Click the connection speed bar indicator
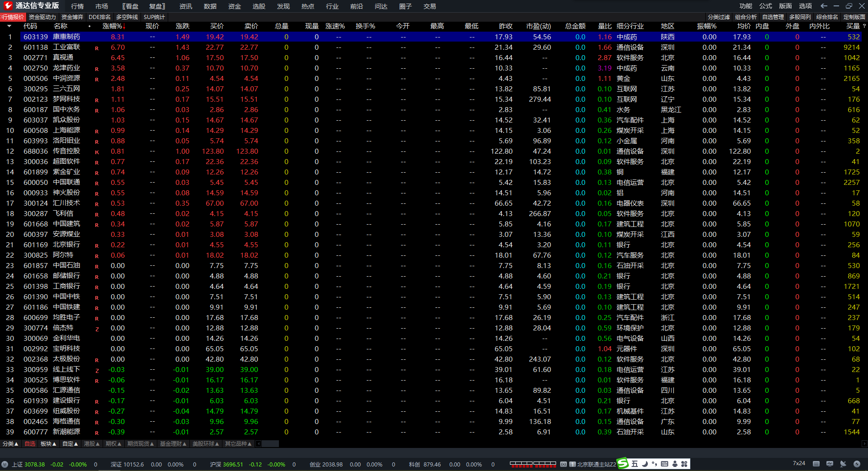This screenshot has width=868, height=471. pos(533,464)
